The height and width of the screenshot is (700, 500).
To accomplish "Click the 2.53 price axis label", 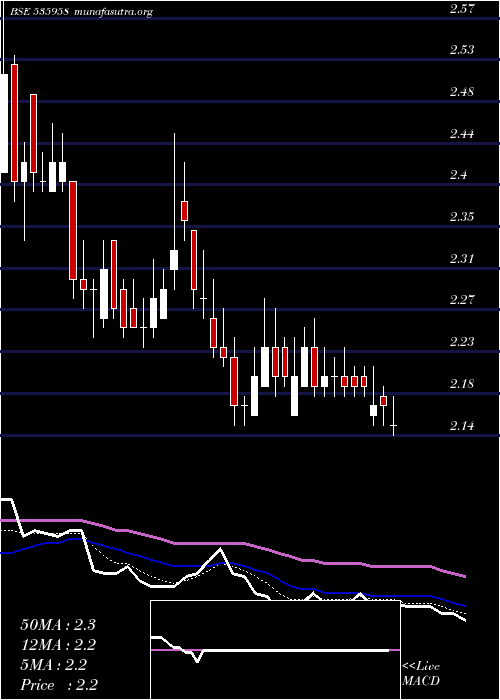I will point(462,50).
